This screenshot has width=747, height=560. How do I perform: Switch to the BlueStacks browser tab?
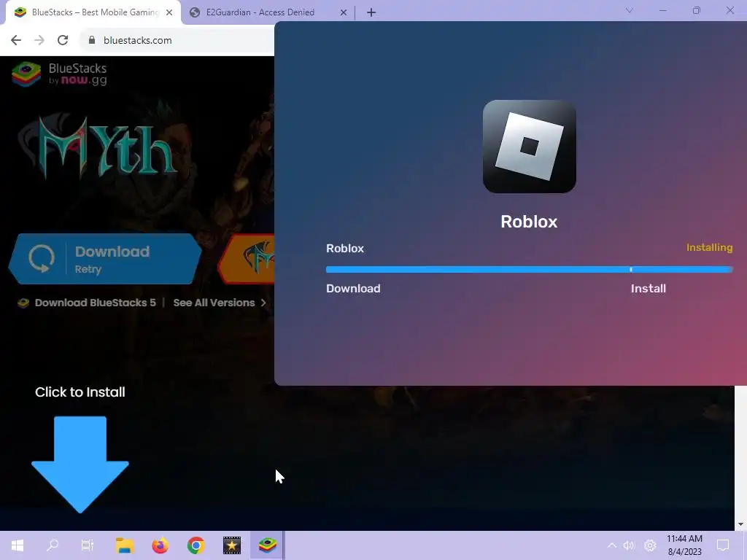[89, 12]
